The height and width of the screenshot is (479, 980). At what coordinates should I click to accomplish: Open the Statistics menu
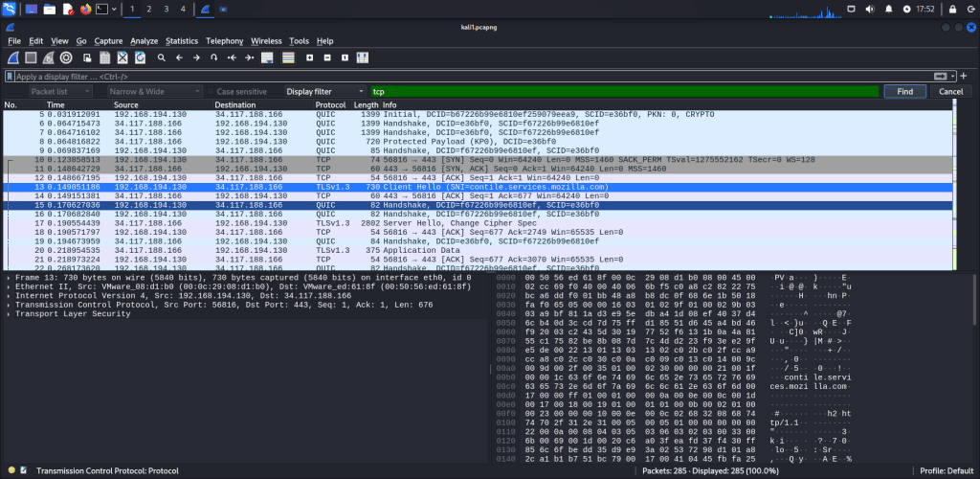[x=181, y=41]
